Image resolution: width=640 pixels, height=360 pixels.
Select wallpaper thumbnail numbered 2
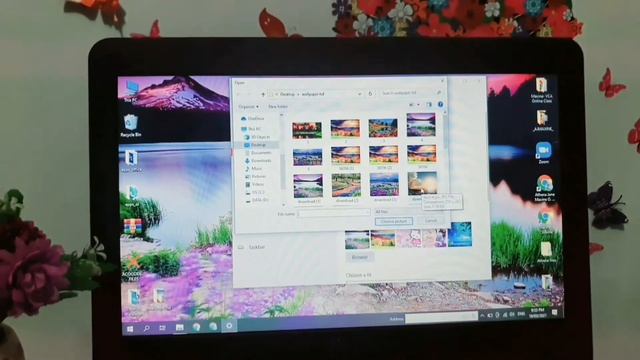pyautogui.click(x=345, y=128)
